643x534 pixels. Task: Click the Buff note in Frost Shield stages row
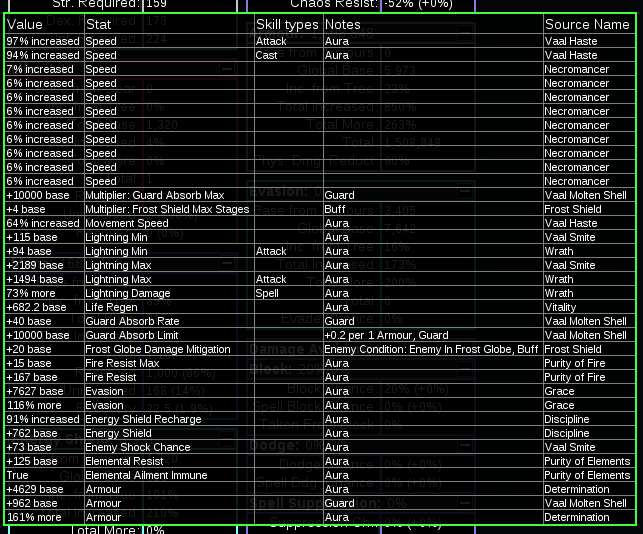[x=335, y=209]
